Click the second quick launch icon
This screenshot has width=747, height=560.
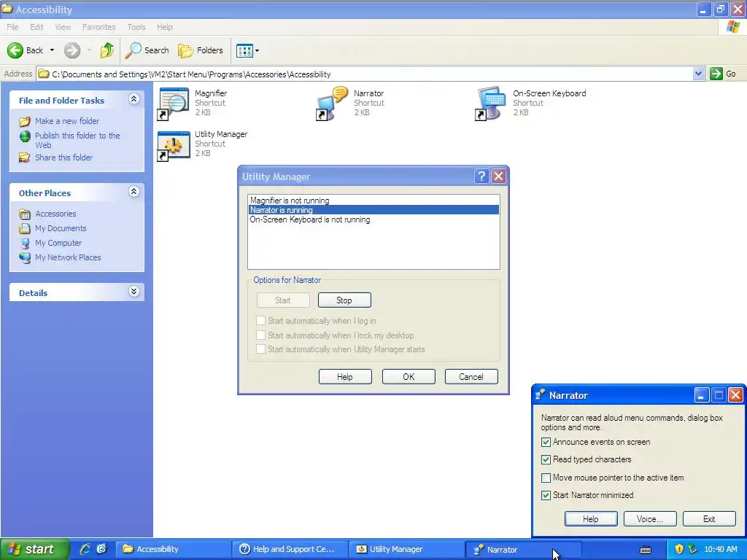[x=101, y=549]
